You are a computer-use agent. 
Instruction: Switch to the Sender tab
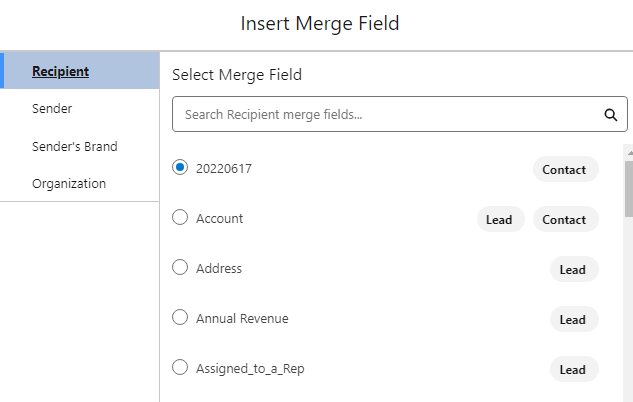click(52, 108)
